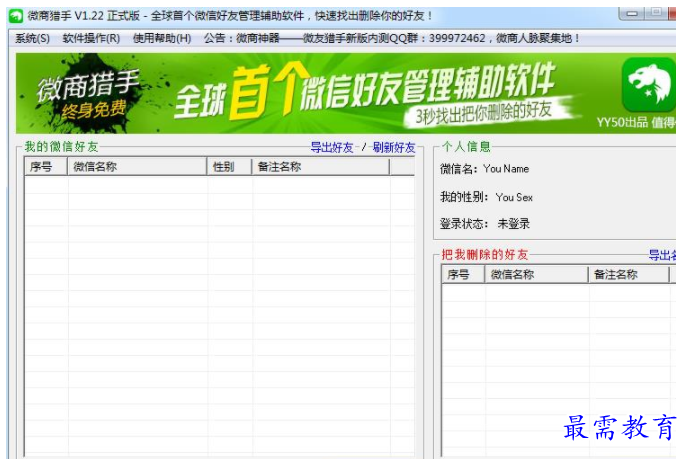Screen dimensions: 685x459
Task: Sort friends list by 序号 column header
Action: [x=45, y=167]
